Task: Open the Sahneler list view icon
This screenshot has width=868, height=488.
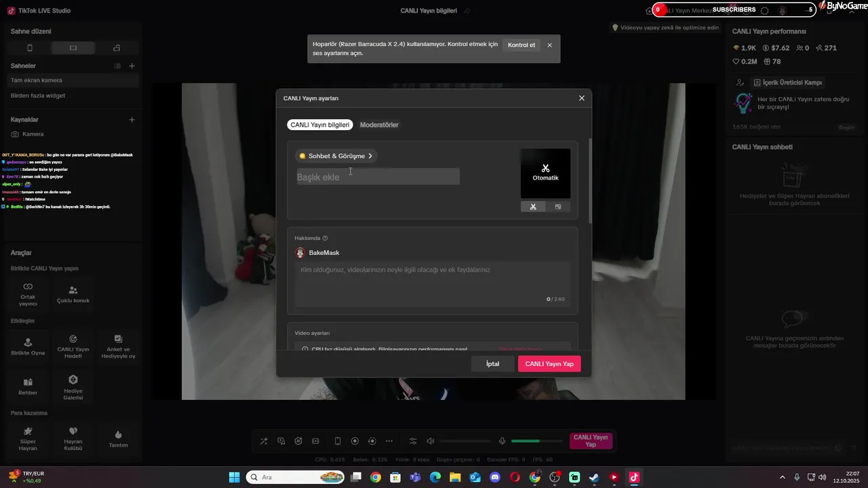Action: coord(117,66)
